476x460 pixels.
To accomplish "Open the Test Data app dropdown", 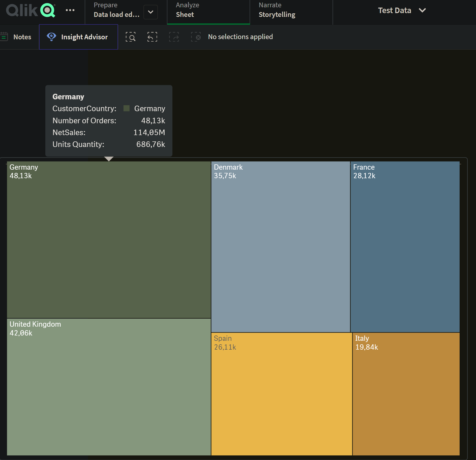I will (402, 10).
